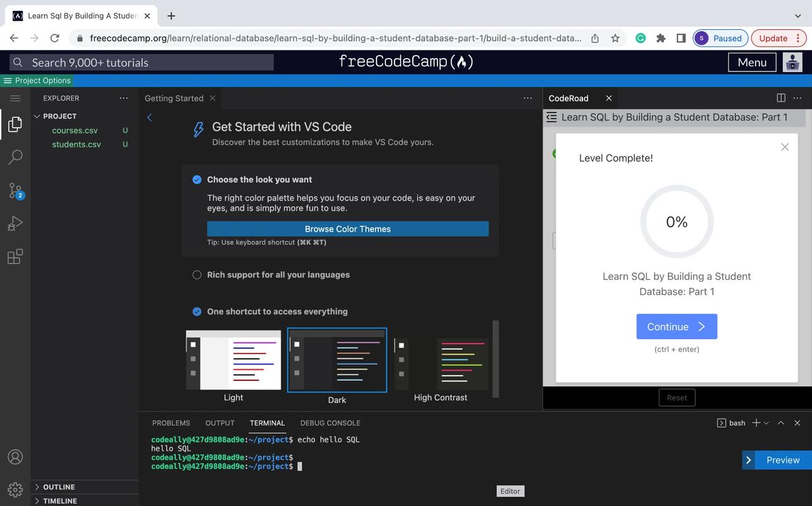
Task: Click the freeCodeCamp logo link
Action: [406, 61]
